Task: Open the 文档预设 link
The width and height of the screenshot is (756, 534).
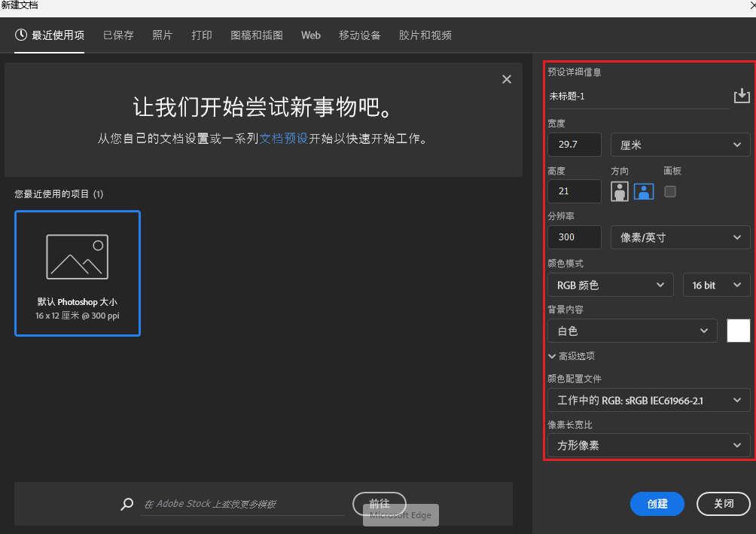Action: click(x=284, y=139)
